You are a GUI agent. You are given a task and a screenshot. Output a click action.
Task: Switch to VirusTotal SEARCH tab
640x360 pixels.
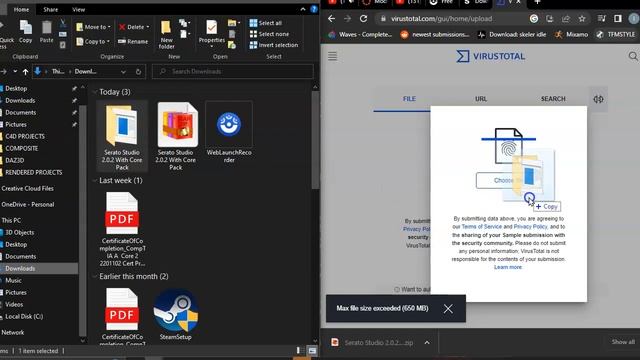click(x=553, y=99)
